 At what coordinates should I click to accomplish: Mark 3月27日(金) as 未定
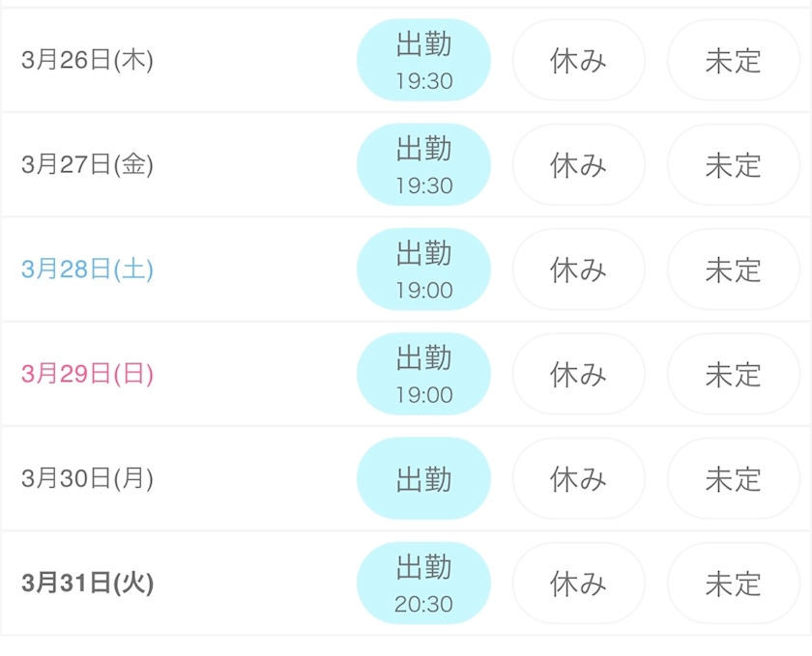733,164
